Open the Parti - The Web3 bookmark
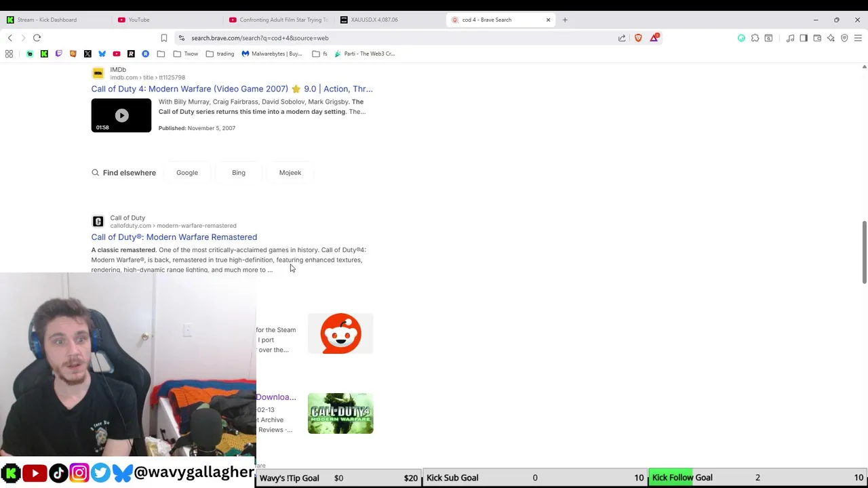The height and width of the screenshot is (488, 868). (x=365, y=54)
